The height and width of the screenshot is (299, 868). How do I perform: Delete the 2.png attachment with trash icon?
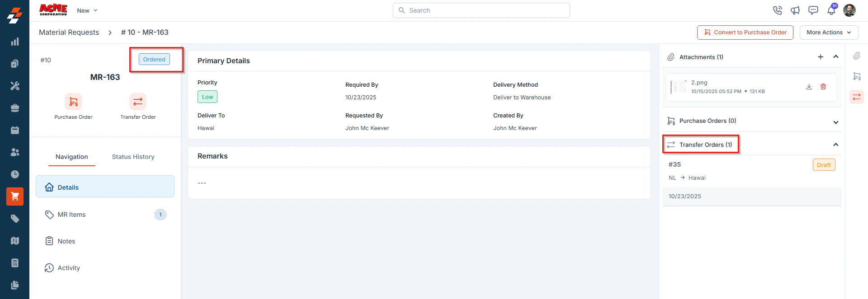[x=823, y=87]
